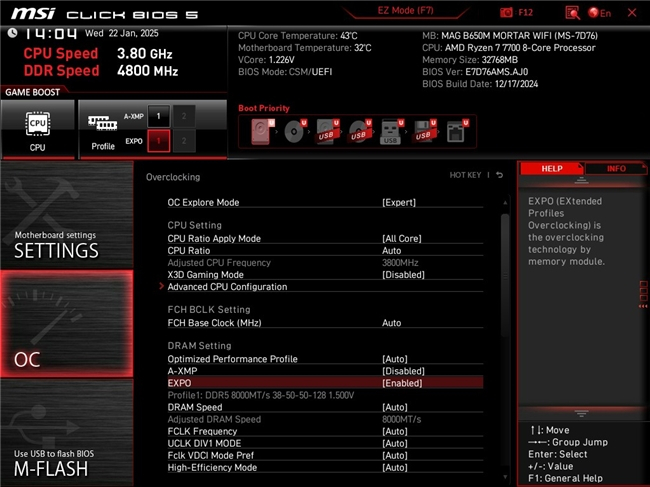Image resolution: width=650 pixels, height=487 pixels.
Task: Expand Advanced CPU Configuration submenu
Action: [x=227, y=287]
